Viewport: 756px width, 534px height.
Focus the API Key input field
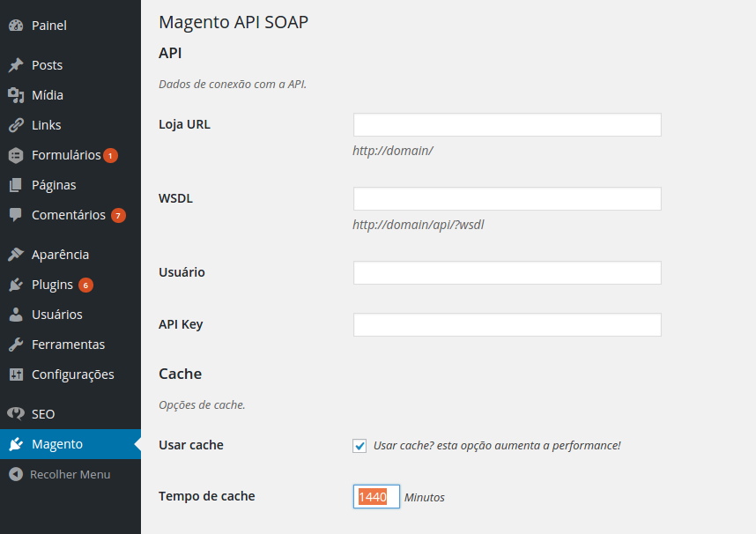coord(508,324)
